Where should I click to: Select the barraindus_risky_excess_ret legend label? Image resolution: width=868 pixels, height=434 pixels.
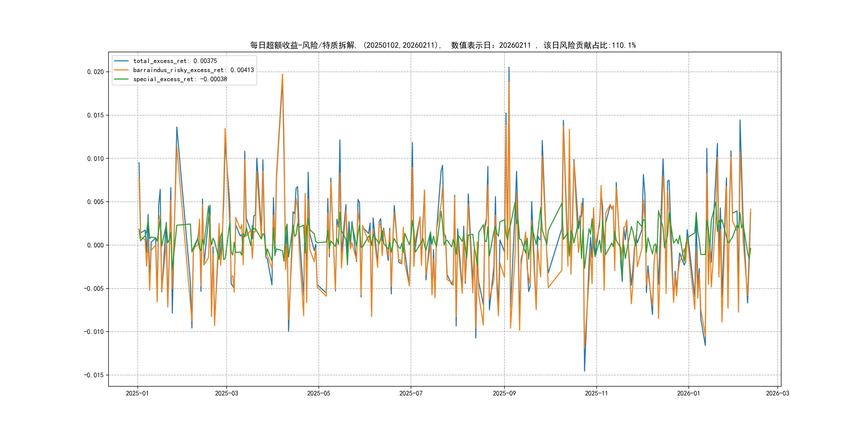pos(193,70)
